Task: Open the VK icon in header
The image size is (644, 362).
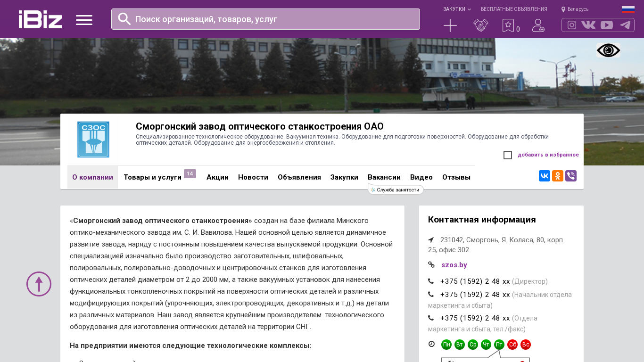Action: (x=588, y=25)
